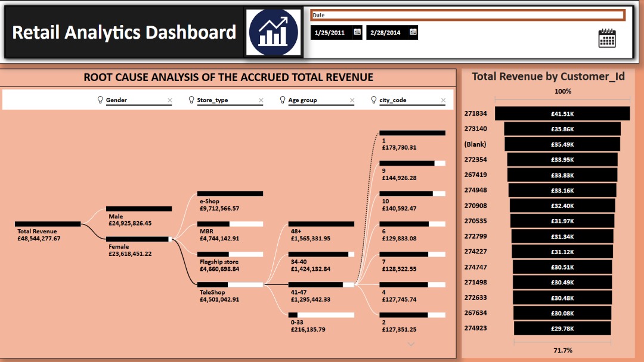
Task: Expand more city_code nodes with down chevron
Action: point(411,344)
